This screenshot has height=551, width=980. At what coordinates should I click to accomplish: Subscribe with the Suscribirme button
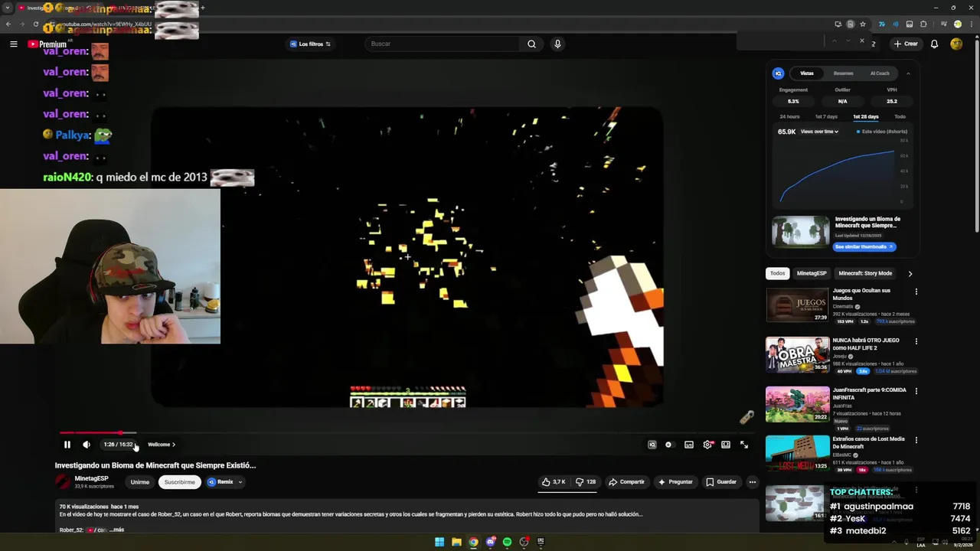click(x=180, y=482)
